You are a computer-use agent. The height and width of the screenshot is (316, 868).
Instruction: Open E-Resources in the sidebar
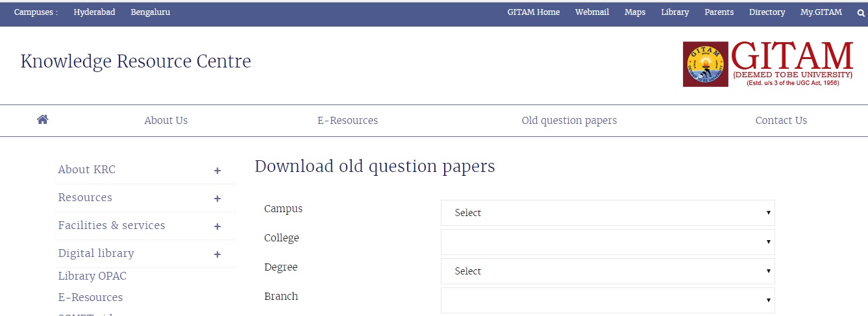click(x=90, y=297)
